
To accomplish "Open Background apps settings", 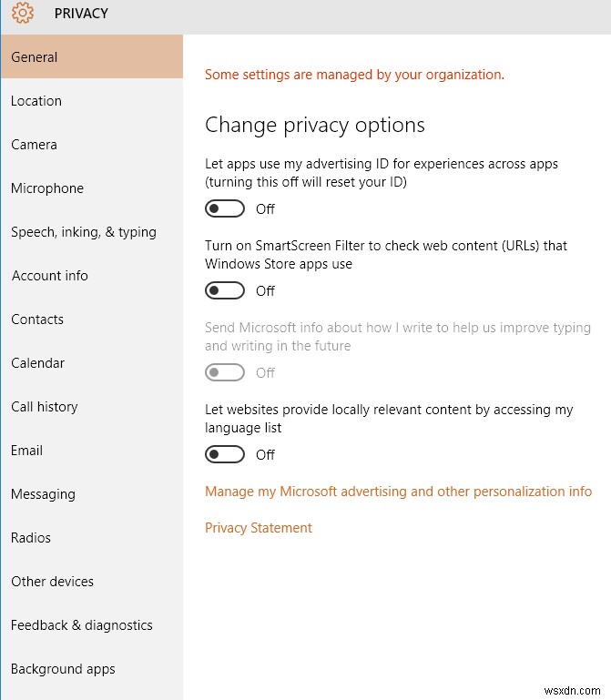I will tap(63, 669).
